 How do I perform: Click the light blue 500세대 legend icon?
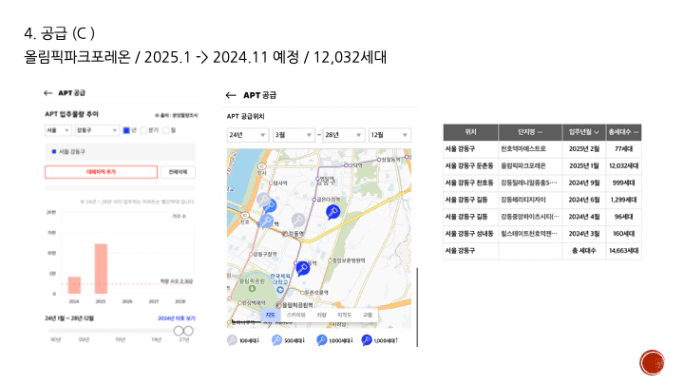(277, 340)
